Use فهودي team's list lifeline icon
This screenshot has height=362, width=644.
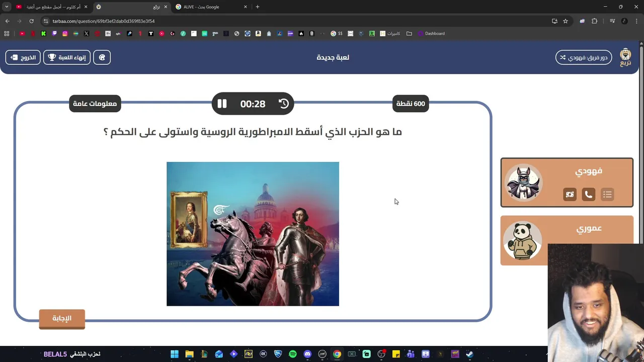click(x=607, y=195)
